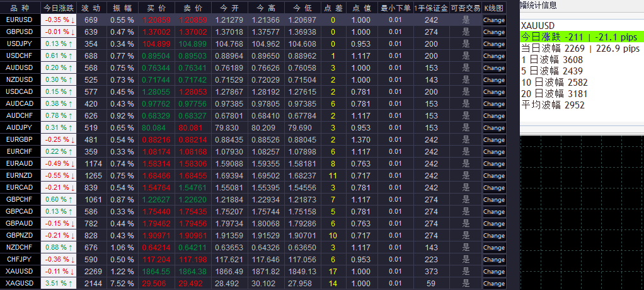The width and height of the screenshot is (644, 290).
Task: Click EURAUD volatility value 1174
Action: pos(93,164)
